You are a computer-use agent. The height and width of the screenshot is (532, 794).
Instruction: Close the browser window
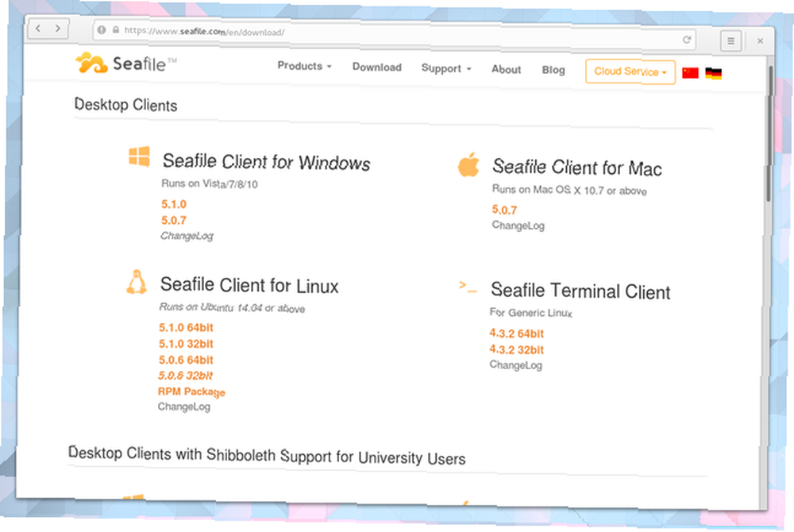[x=760, y=41]
